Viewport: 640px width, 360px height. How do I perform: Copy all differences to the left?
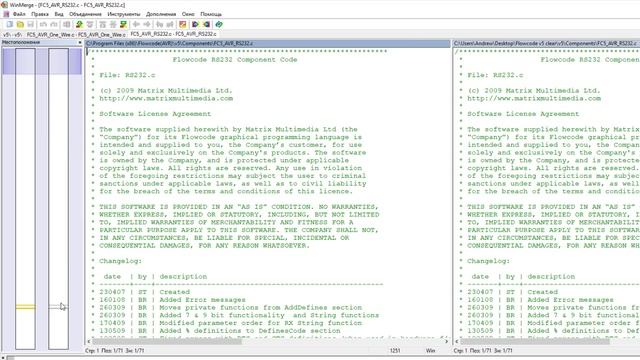point(207,24)
